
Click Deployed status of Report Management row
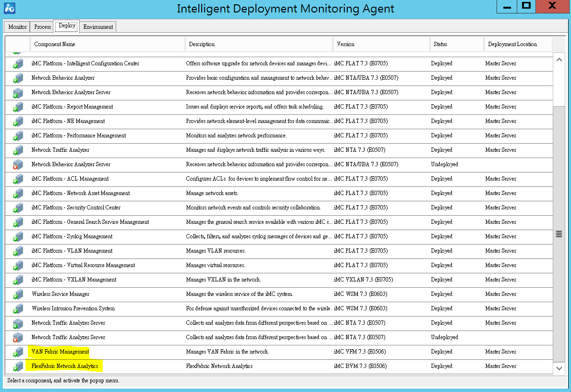(442, 107)
